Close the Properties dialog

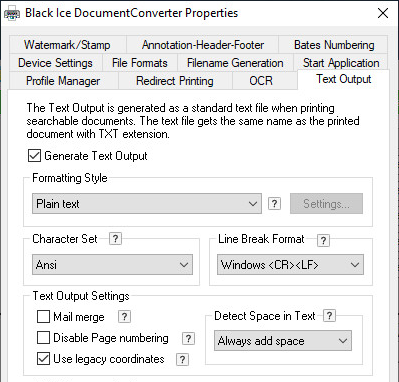383,13
